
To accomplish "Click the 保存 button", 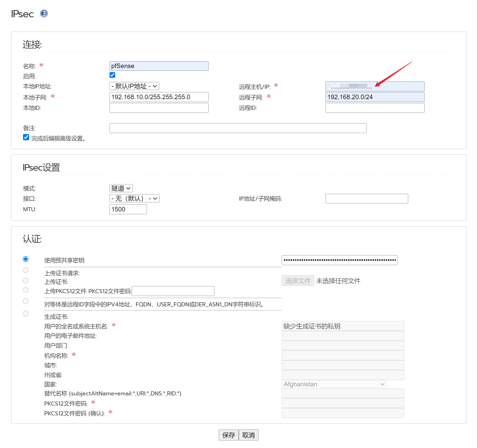I will click(x=228, y=435).
